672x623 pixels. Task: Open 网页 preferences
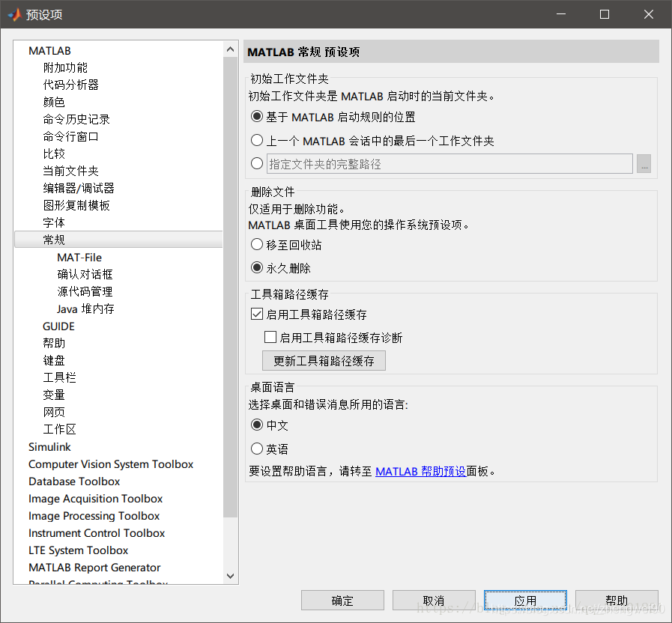pos(54,412)
